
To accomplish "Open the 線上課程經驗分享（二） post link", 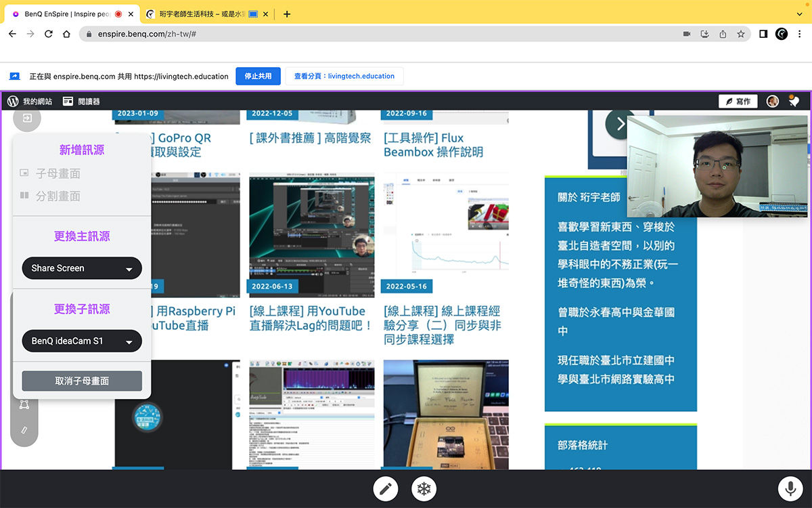I will tap(442, 325).
